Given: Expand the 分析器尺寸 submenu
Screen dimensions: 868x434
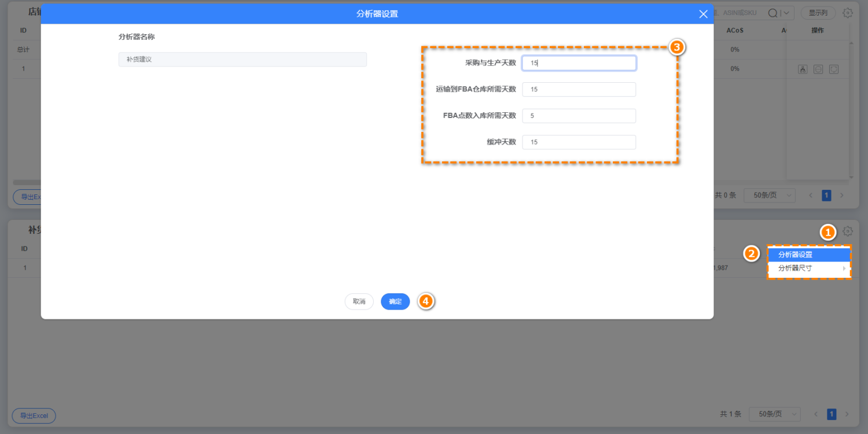Looking at the screenshot, I should (x=809, y=269).
